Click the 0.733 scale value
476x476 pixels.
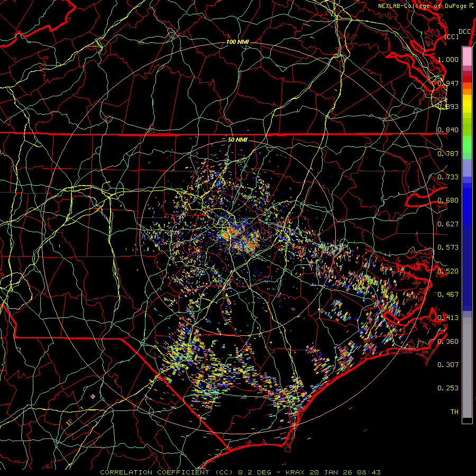click(448, 177)
